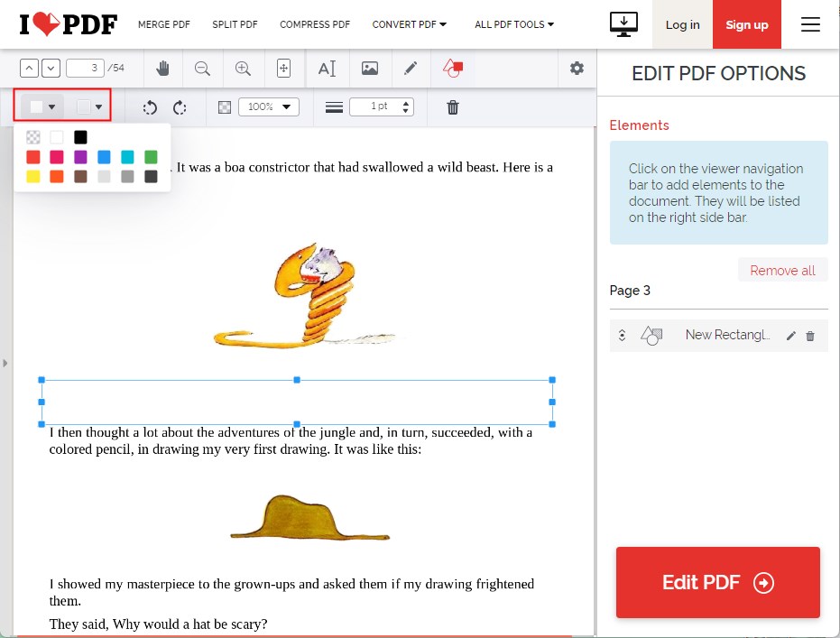
Task: Rotate shape clockwise
Action: click(180, 107)
